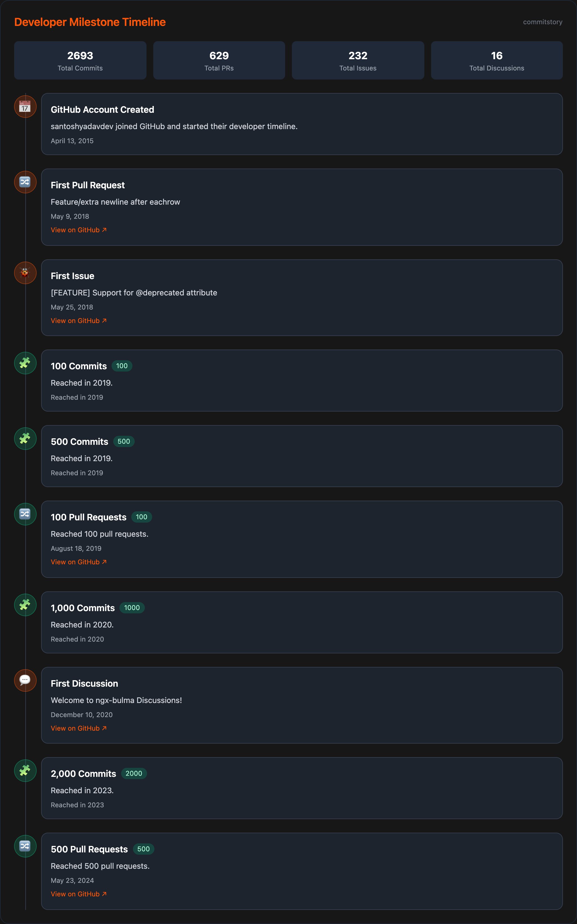Select the Total Commits stat card

click(80, 60)
